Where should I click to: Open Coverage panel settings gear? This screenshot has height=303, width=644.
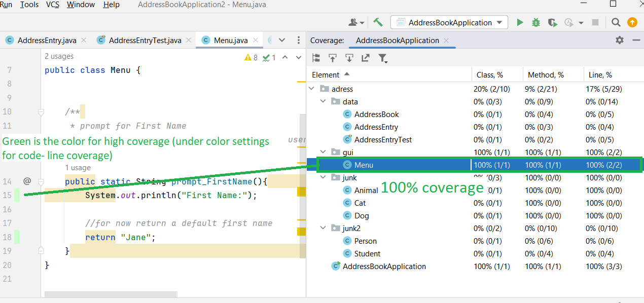[620, 40]
